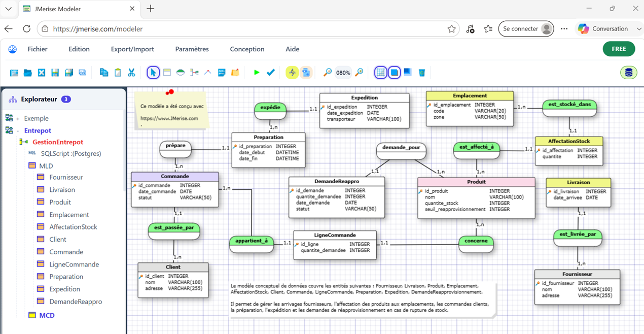Select the text comment tool
644x334 pixels.
point(222,73)
